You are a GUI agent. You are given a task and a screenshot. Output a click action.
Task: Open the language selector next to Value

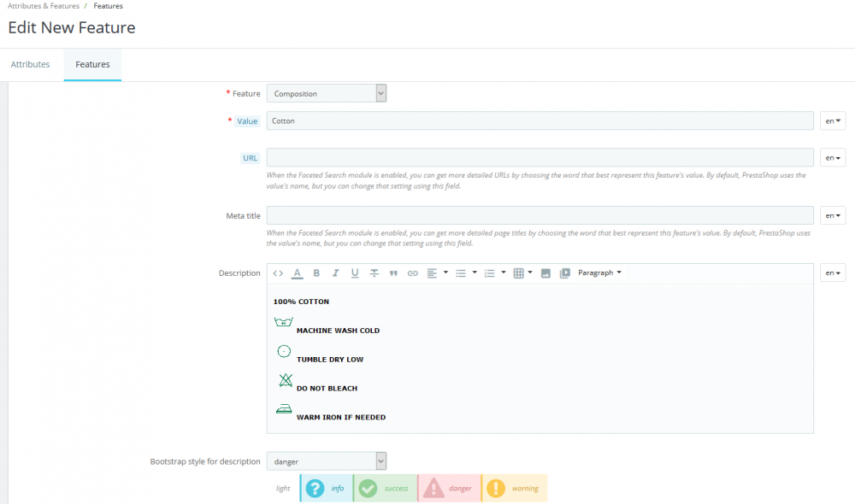pos(833,121)
